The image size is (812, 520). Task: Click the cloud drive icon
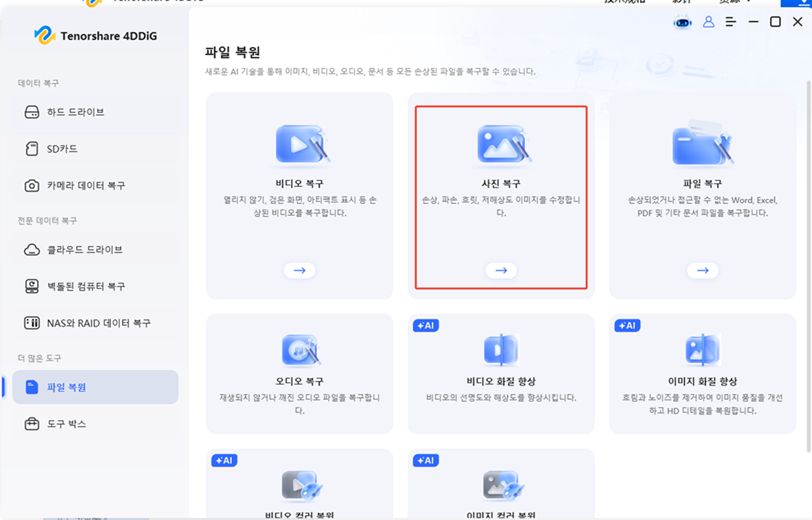[31, 250]
